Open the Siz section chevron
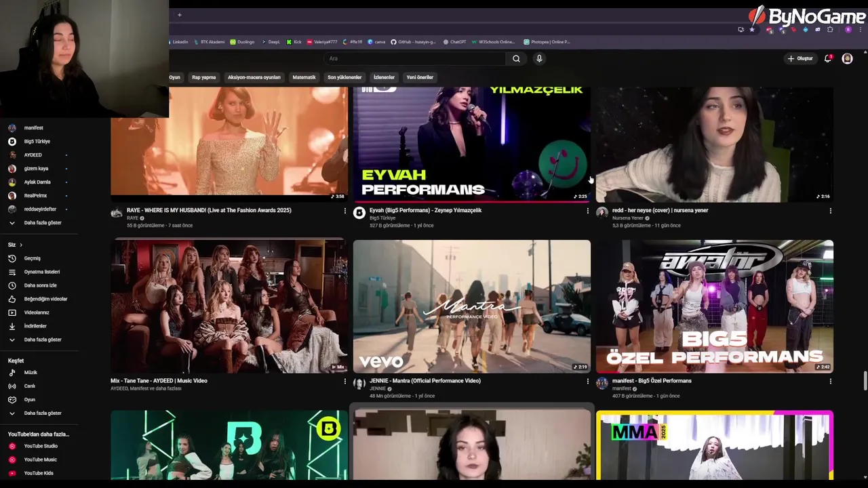 point(21,245)
